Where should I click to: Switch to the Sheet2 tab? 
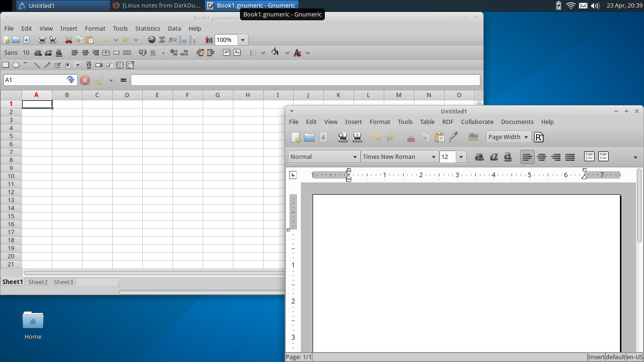pyautogui.click(x=38, y=282)
